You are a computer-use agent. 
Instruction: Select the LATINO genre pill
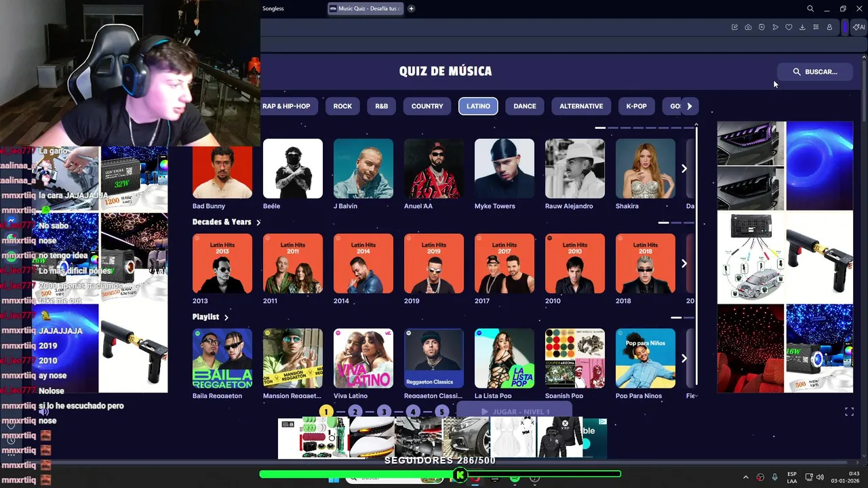coord(478,106)
